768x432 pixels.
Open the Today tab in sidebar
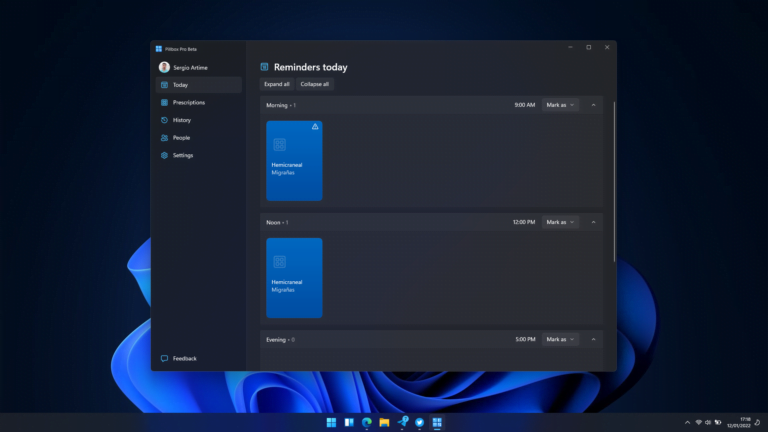[198, 85]
